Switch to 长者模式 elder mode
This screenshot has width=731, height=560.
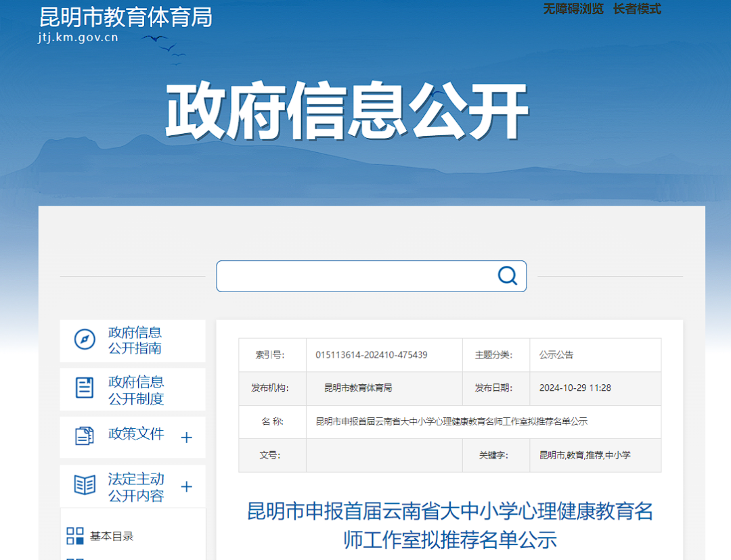[x=637, y=9]
